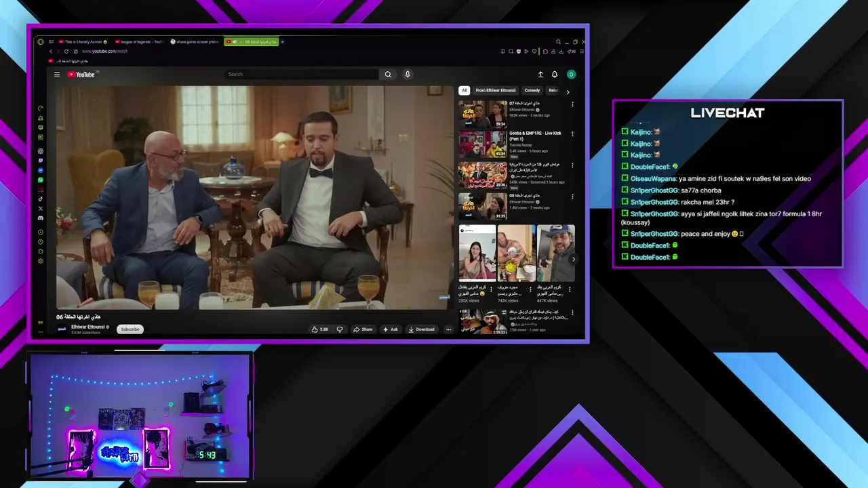Open the new tab plus button

click(x=282, y=42)
